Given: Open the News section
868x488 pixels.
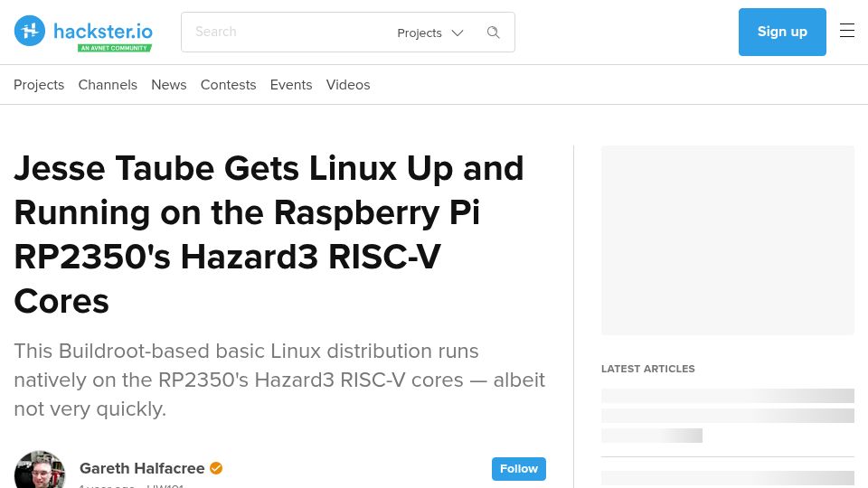Looking at the screenshot, I should coord(169,85).
